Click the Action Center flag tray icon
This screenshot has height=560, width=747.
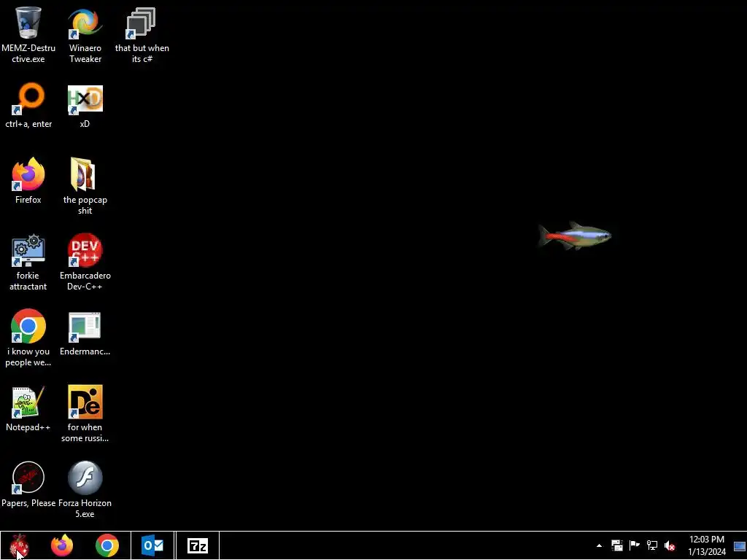pos(635,545)
